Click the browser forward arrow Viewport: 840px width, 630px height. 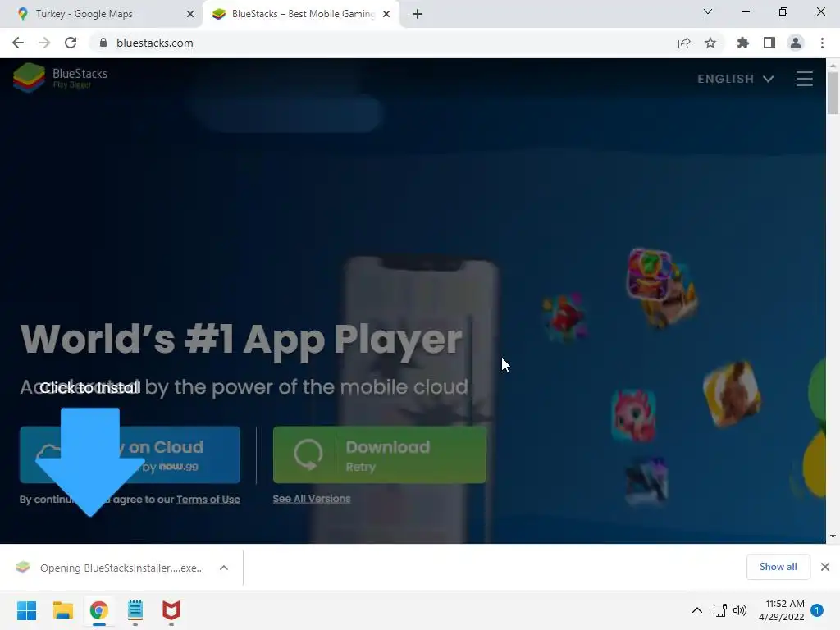(x=44, y=43)
